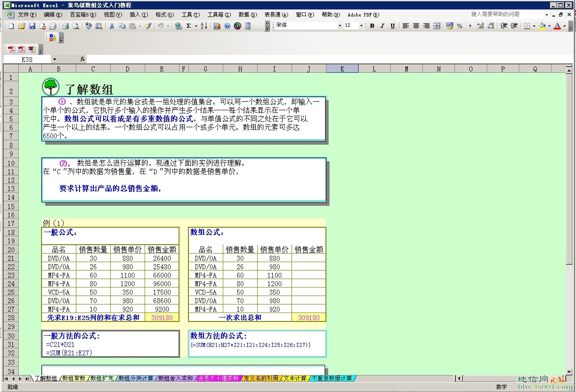The image size is (576, 392).
Task: Click the fx insert function button
Action: 83,59
